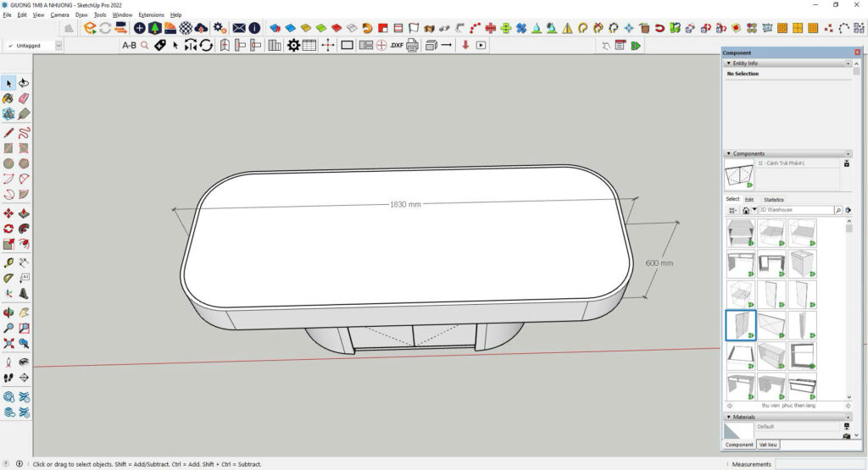Image resolution: width=868 pixels, height=470 pixels.
Task: Collapse the Components panel section
Action: (728, 153)
